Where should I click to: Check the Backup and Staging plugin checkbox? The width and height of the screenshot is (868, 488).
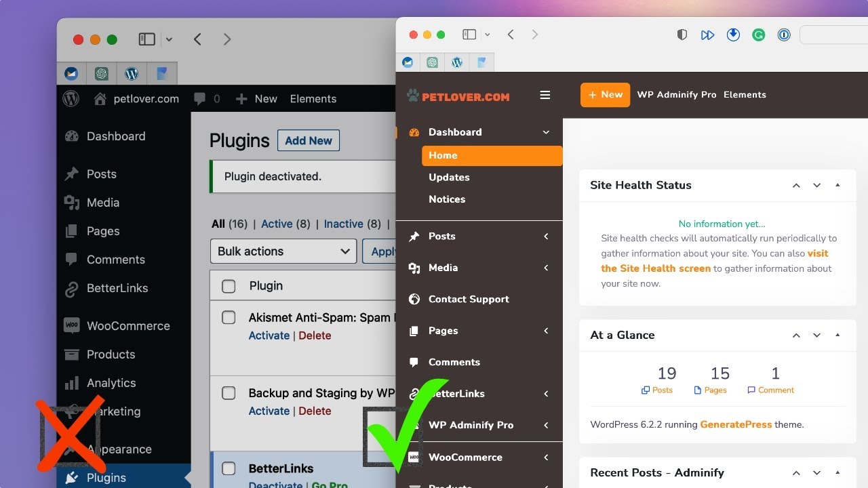click(x=229, y=393)
